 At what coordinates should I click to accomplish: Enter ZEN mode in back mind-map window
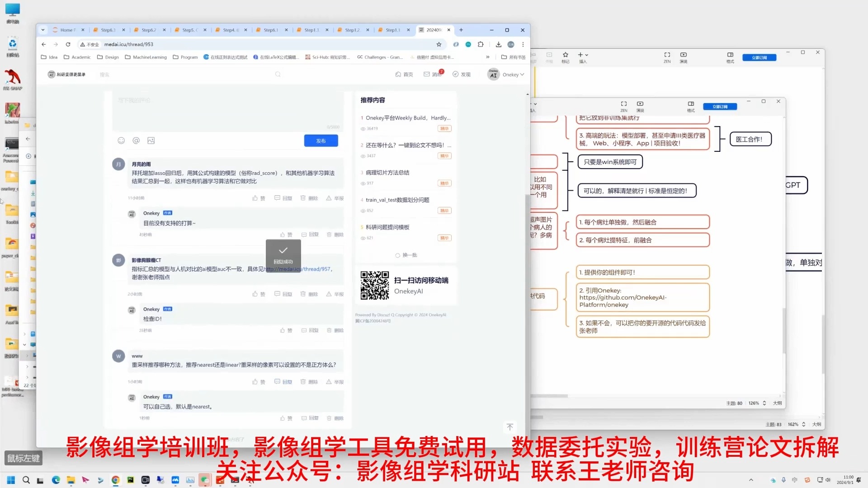pyautogui.click(x=667, y=57)
